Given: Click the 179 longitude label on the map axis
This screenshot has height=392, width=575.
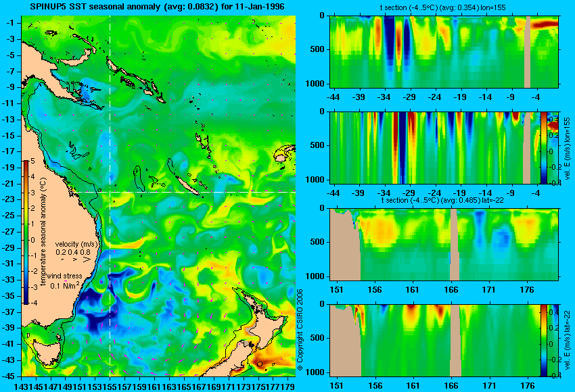Looking at the screenshot, I should click(x=289, y=386).
